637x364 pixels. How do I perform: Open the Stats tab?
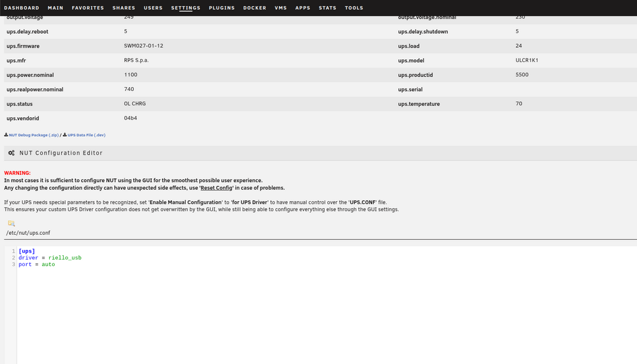click(327, 8)
